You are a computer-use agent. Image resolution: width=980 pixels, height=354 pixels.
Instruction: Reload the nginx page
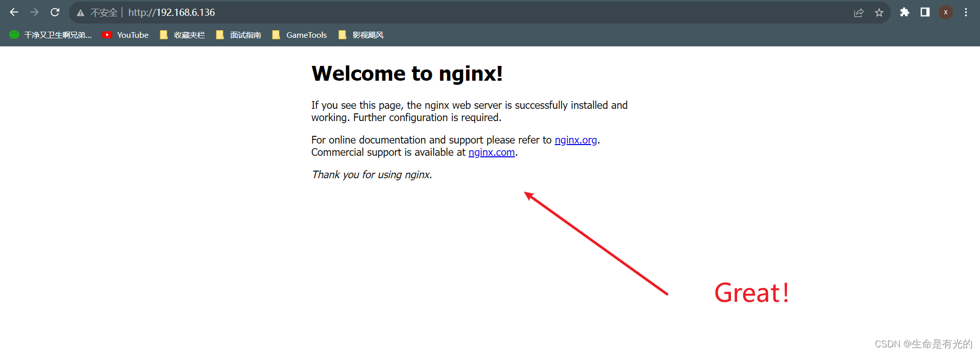point(55,12)
